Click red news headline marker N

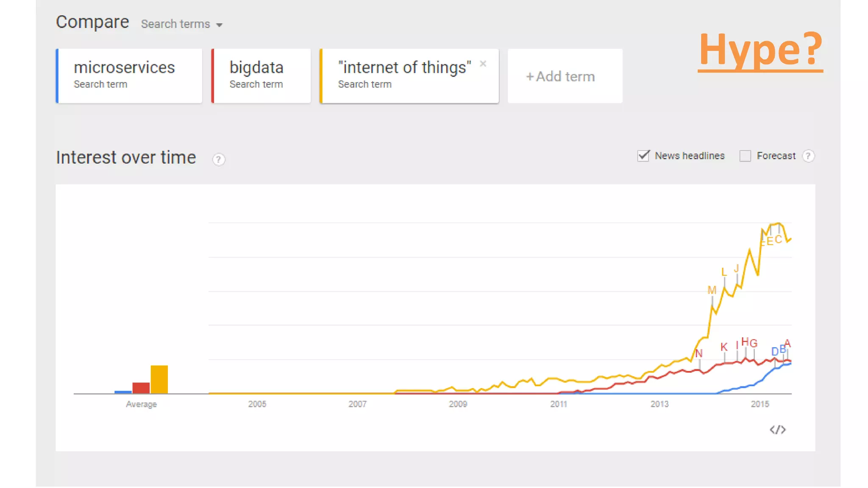[699, 353]
